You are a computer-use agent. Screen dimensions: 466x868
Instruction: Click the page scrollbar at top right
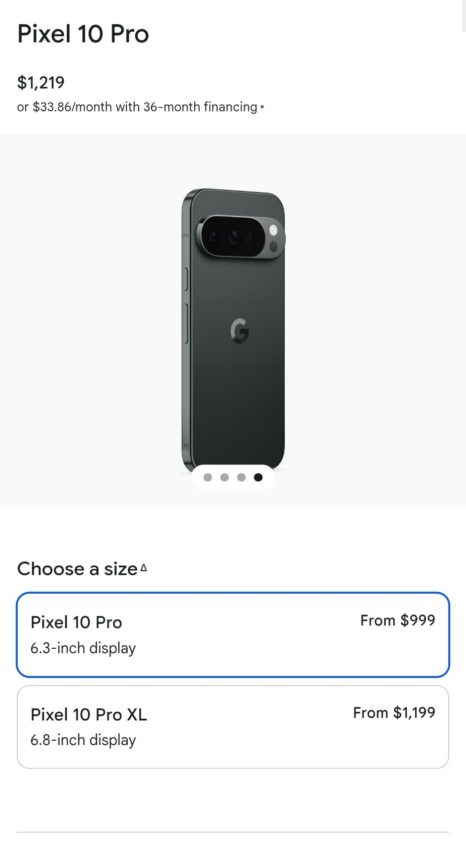[463, 16]
